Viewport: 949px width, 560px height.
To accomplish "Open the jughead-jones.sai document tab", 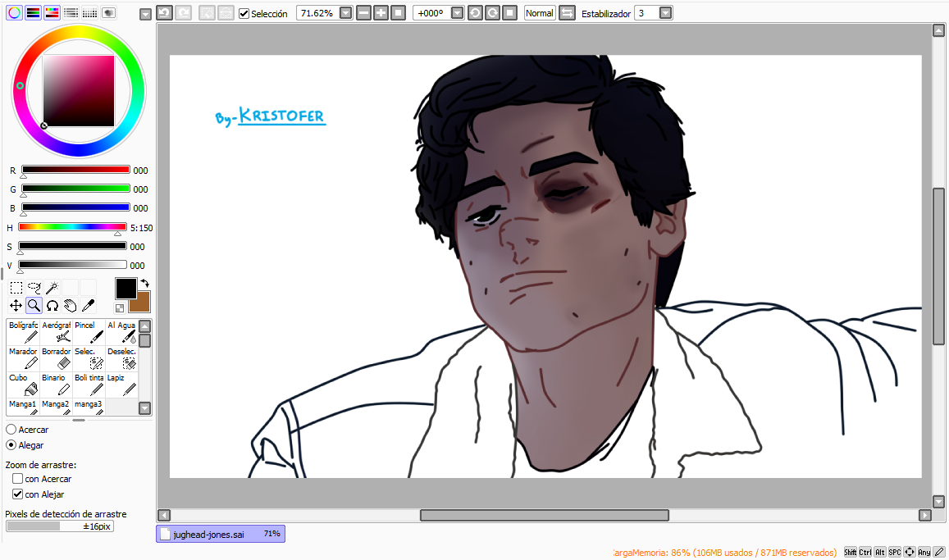I will [x=221, y=534].
